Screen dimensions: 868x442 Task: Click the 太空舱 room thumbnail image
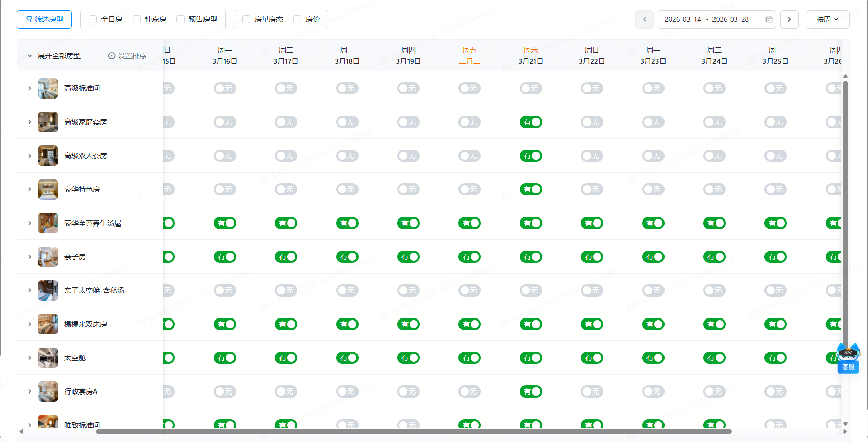48,358
